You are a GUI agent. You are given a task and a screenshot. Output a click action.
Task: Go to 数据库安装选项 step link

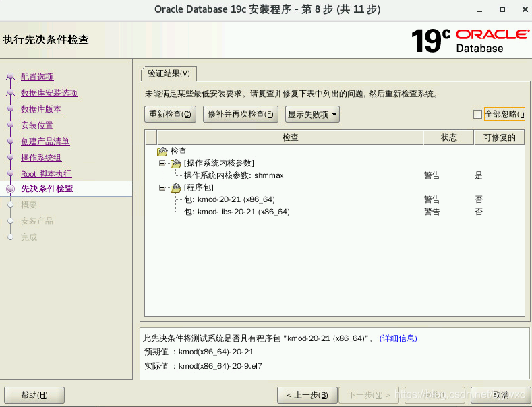[49, 93]
